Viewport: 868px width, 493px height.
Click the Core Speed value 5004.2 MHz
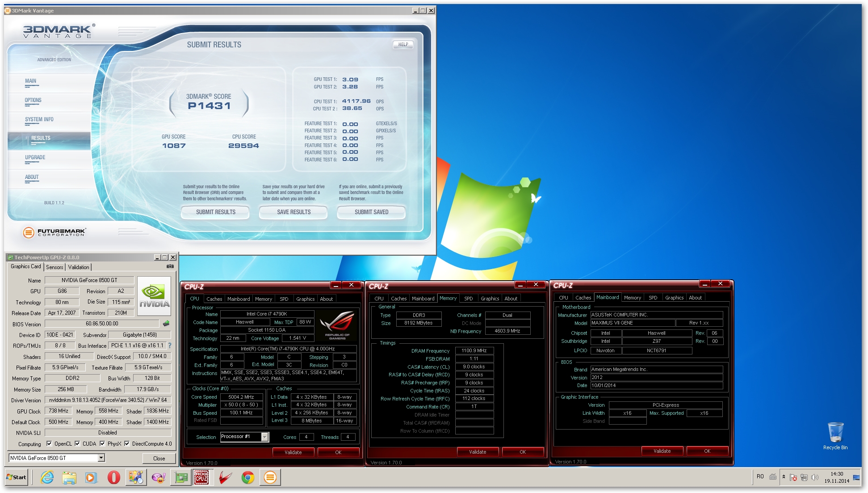(241, 397)
